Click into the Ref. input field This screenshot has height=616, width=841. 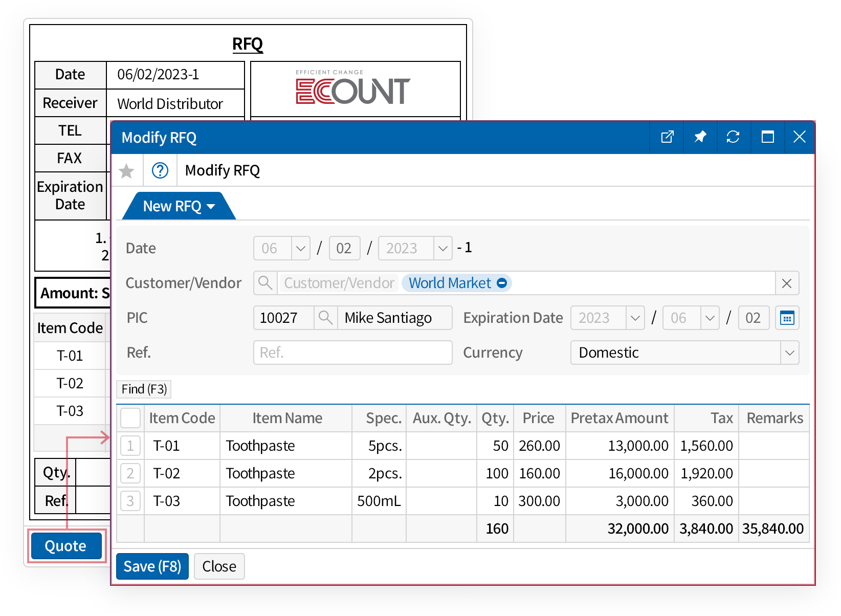[x=352, y=353]
